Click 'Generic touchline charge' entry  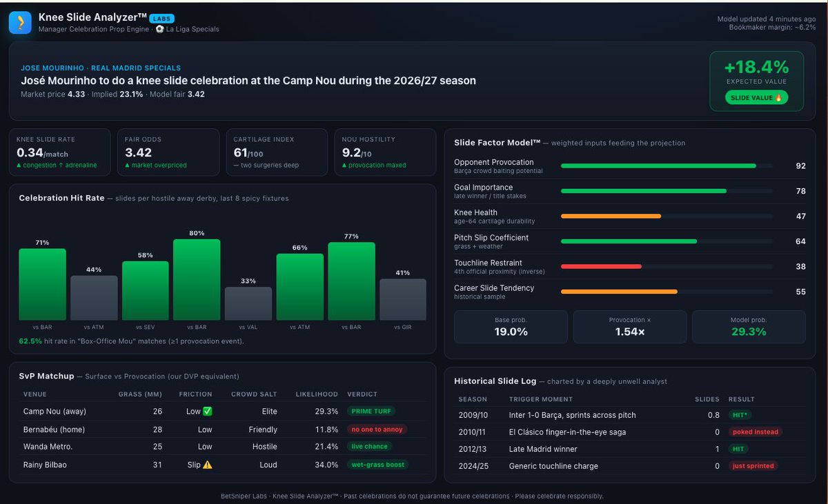click(553, 466)
